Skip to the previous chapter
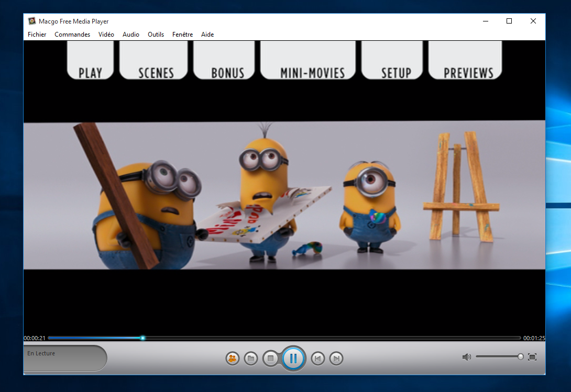 point(317,359)
